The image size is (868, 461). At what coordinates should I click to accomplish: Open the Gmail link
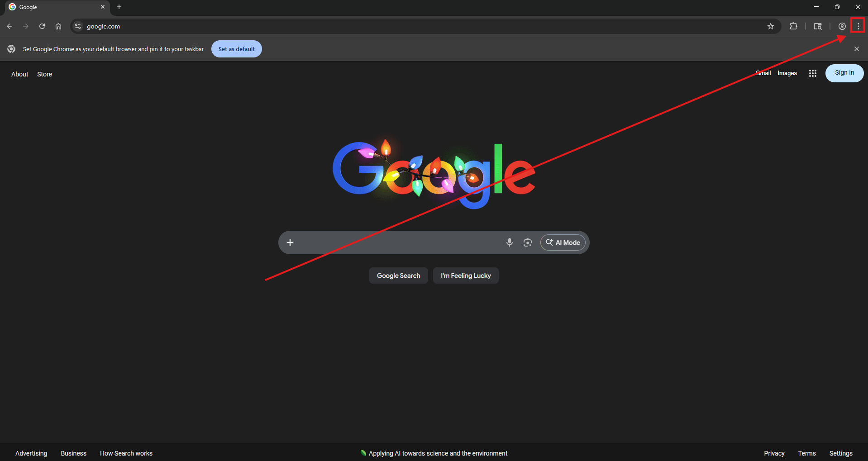[763, 73]
